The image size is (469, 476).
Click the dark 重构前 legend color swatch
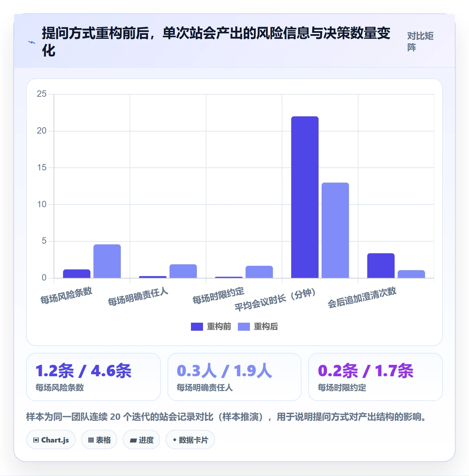(x=197, y=327)
